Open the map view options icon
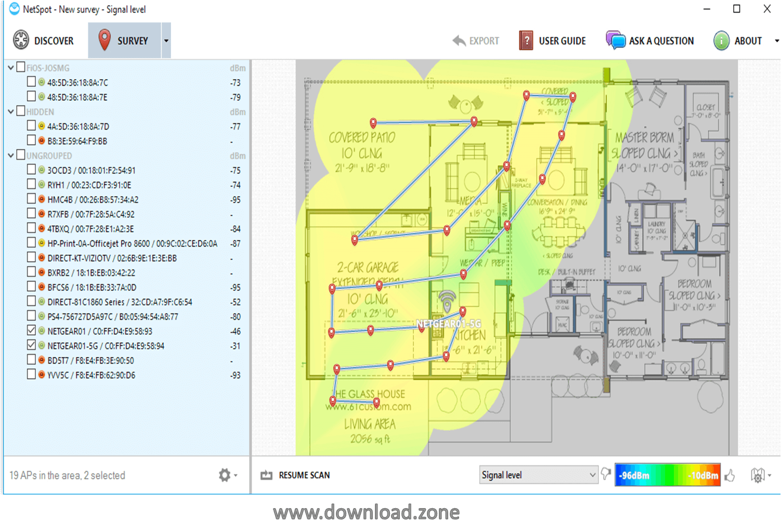The height and width of the screenshot is (532, 781). pos(758,475)
